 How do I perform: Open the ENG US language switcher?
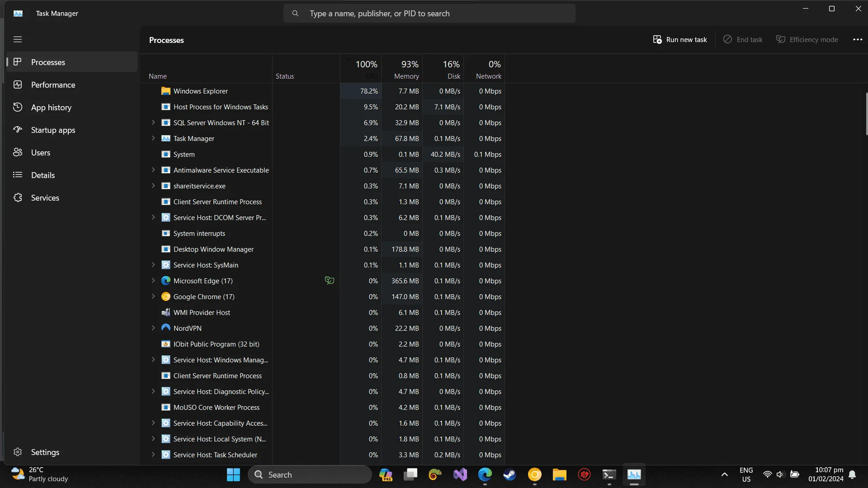pos(746,474)
